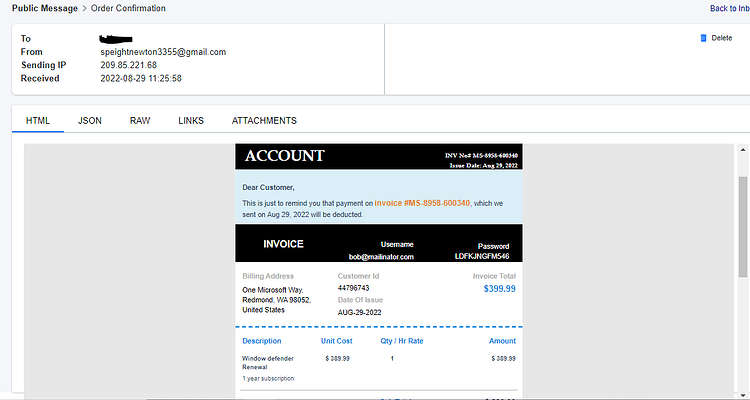The height and width of the screenshot is (400, 750).
Task: Open the HTML tab
Action: (38, 121)
